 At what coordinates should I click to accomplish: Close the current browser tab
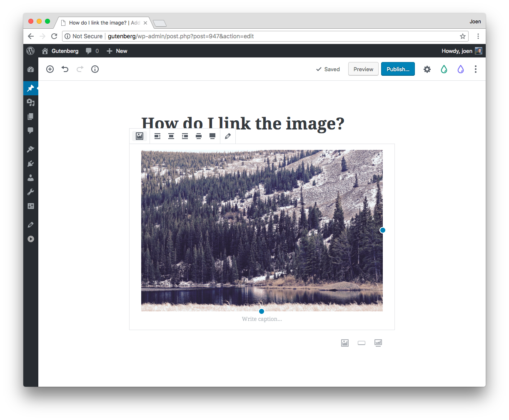(145, 23)
